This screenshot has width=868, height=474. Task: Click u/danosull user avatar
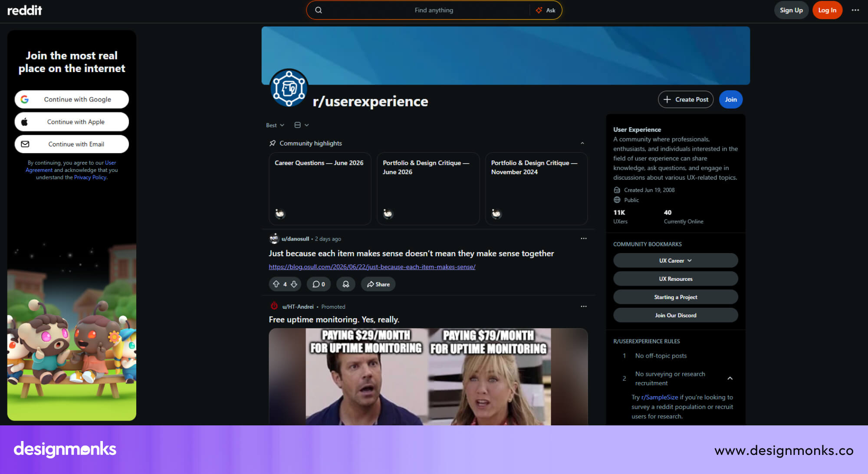coord(274,238)
